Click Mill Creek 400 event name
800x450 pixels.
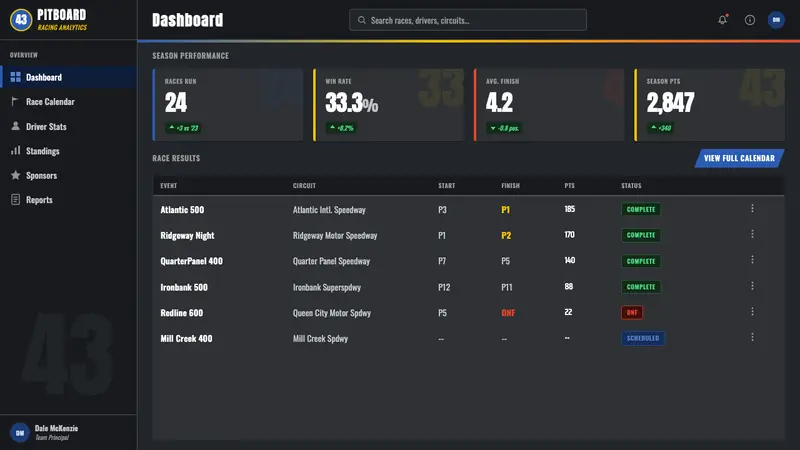pos(186,339)
